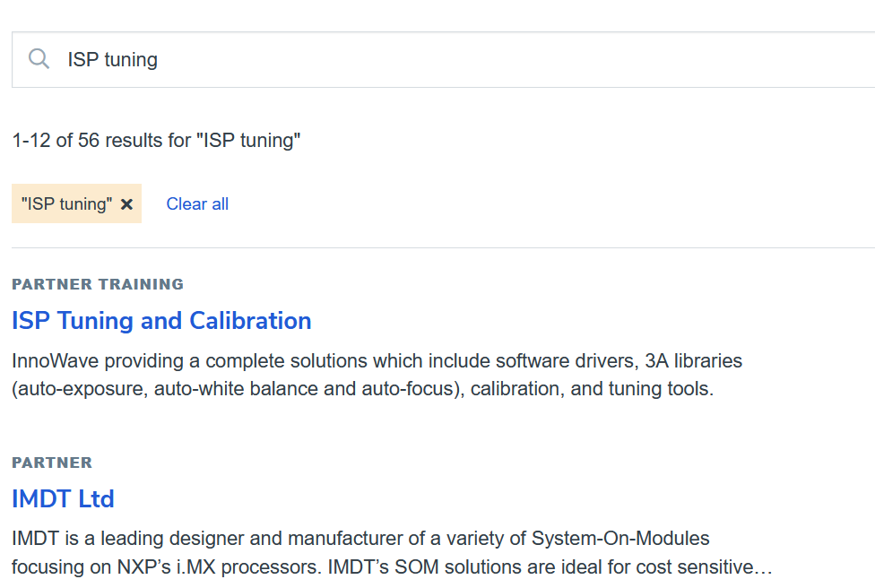
Task: Select the Clear all option to reset filters
Action: (x=197, y=203)
